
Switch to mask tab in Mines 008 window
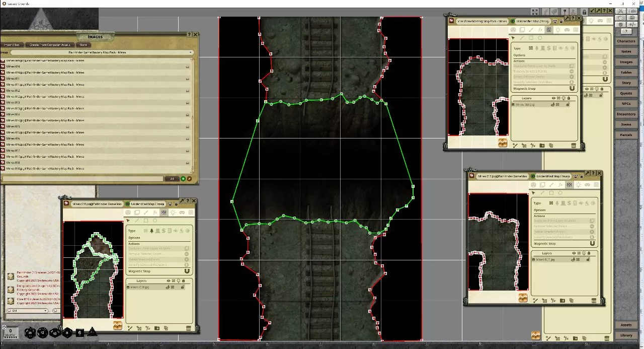(567, 30)
